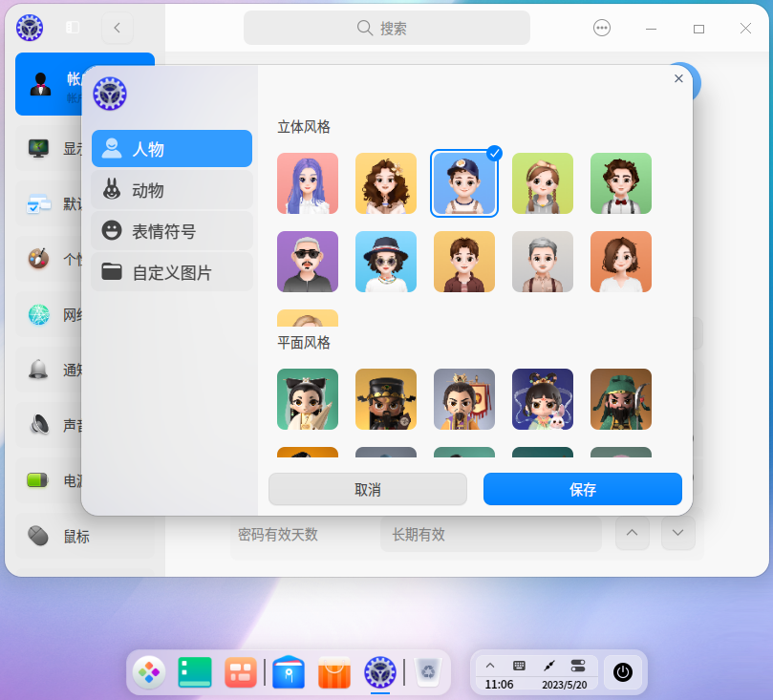The height and width of the screenshot is (700, 773).
Task: Select the woman with hat and sunglasses avatar
Action: (x=386, y=262)
